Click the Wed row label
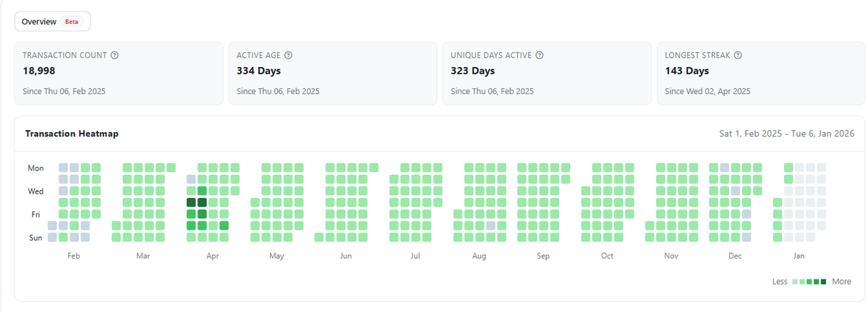 (35, 191)
